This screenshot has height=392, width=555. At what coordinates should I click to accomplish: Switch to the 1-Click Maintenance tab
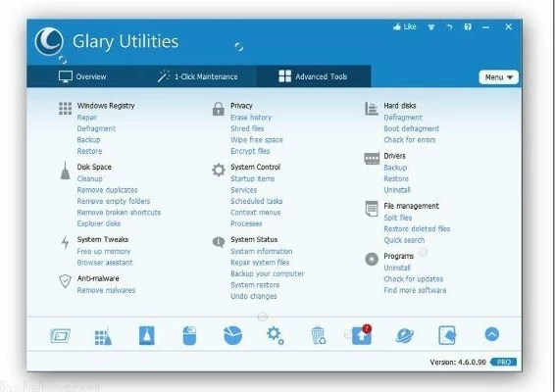[198, 76]
